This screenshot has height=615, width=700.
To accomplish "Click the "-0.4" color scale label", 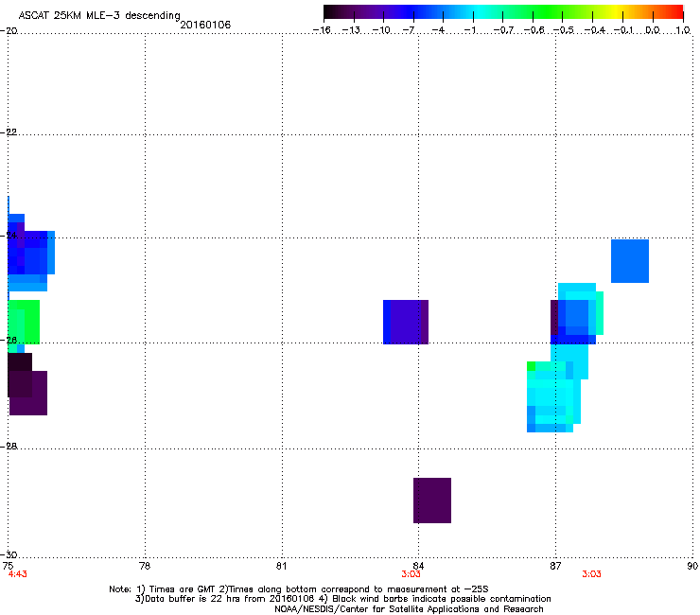I will pos(594,30).
